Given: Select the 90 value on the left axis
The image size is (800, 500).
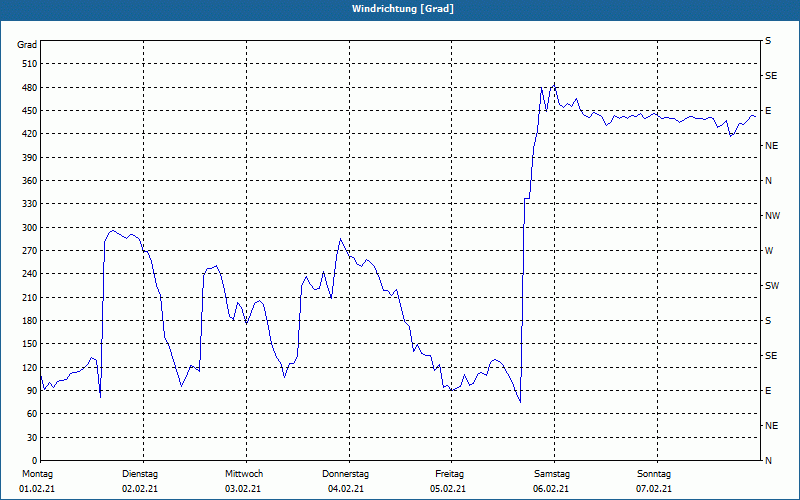Looking at the screenshot, I should point(32,391).
